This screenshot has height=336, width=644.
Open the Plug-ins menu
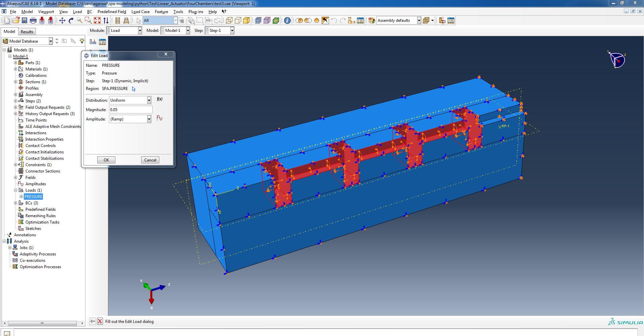pos(196,11)
